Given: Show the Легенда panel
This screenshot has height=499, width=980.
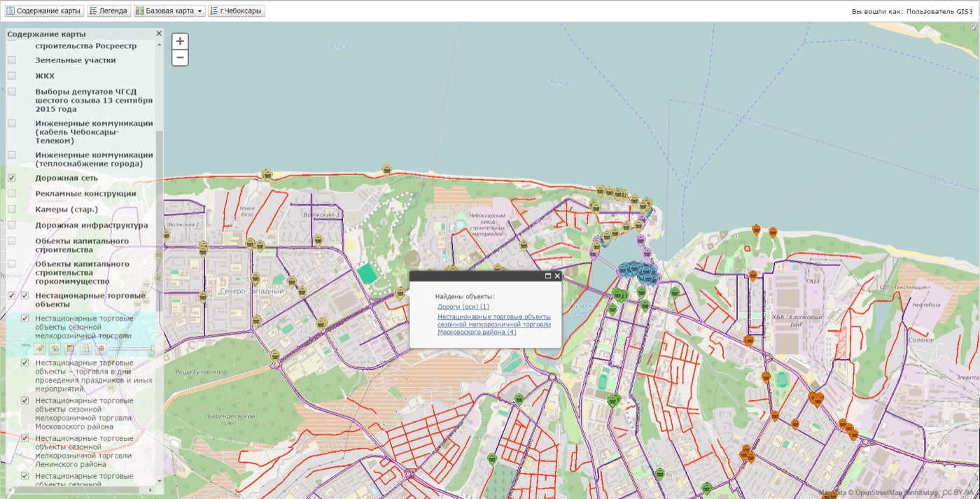Looking at the screenshot, I should [x=109, y=11].
